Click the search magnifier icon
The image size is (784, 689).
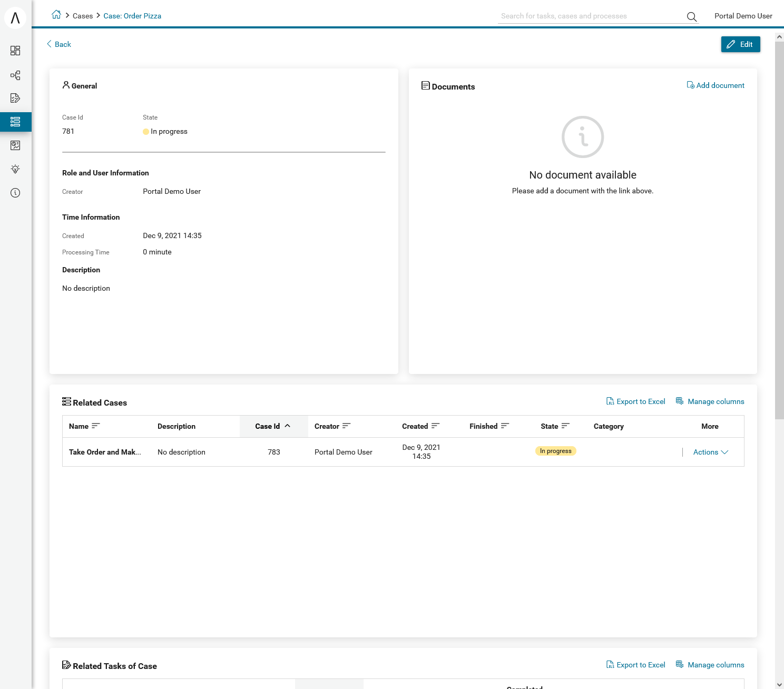click(692, 17)
